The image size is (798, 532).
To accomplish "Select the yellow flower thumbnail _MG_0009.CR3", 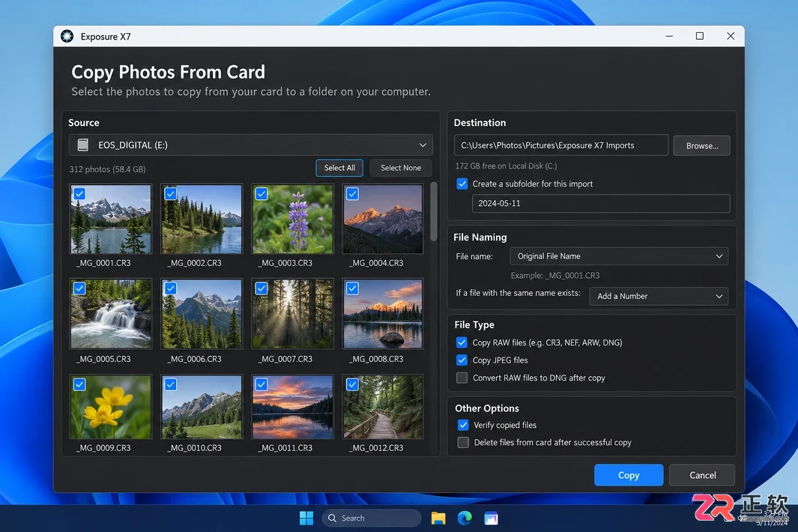I will pos(110,407).
